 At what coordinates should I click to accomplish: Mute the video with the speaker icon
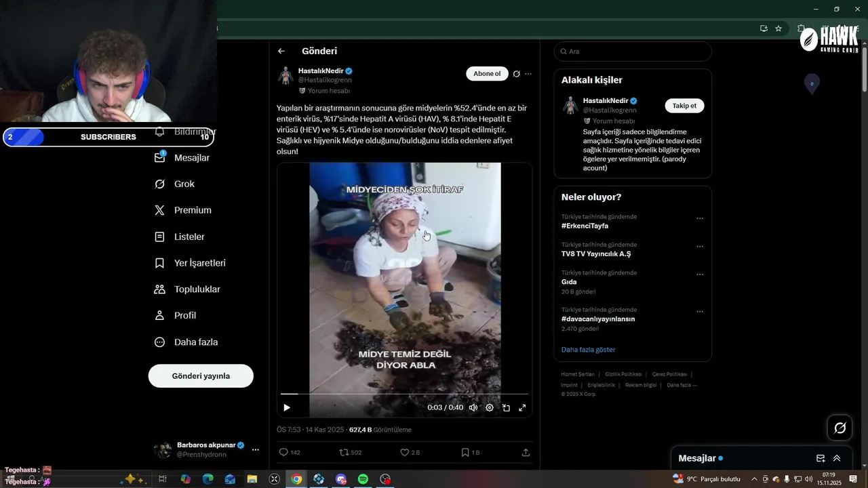pyautogui.click(x=473, y=407)
